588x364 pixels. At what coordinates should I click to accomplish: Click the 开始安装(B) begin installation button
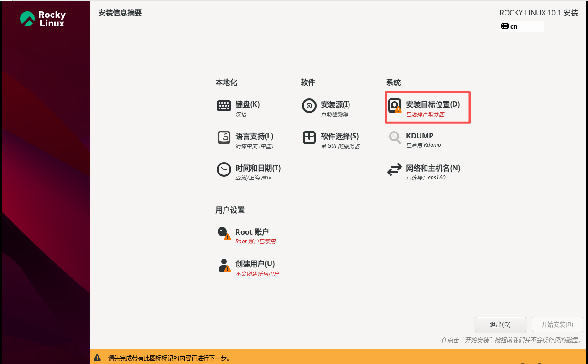557,324
